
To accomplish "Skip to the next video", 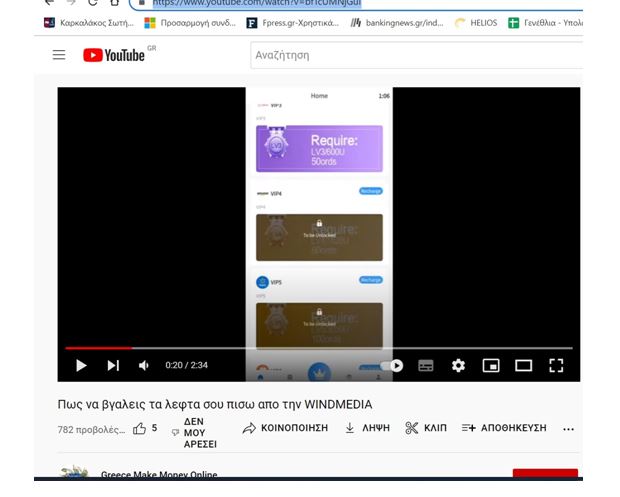I will coord(113,366).
